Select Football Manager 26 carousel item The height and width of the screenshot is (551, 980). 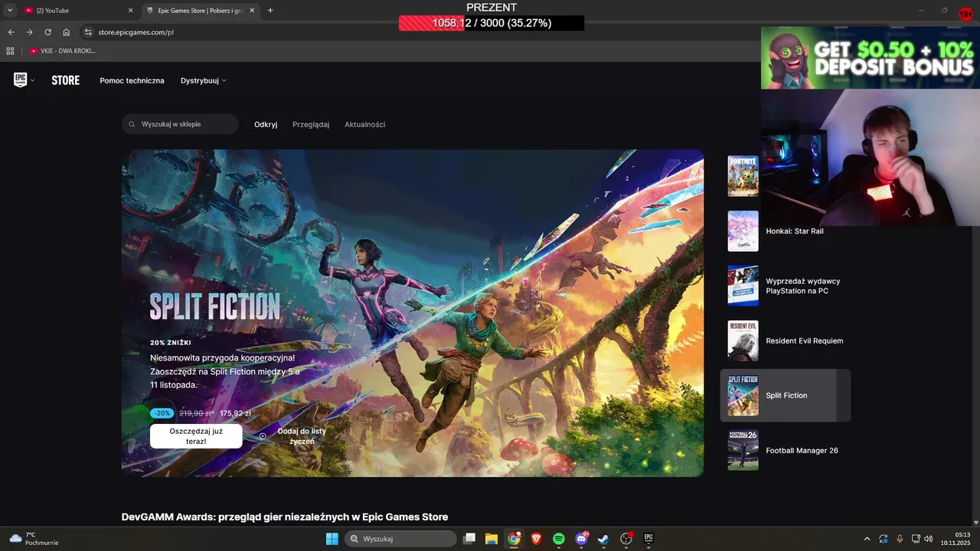click(786, 450)
